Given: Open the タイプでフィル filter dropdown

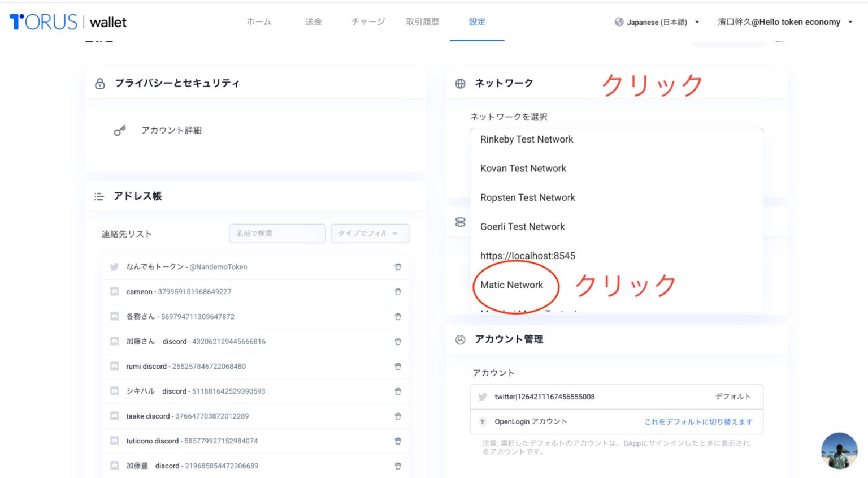Looking at the screenshot, I should [x=370, y=233].
